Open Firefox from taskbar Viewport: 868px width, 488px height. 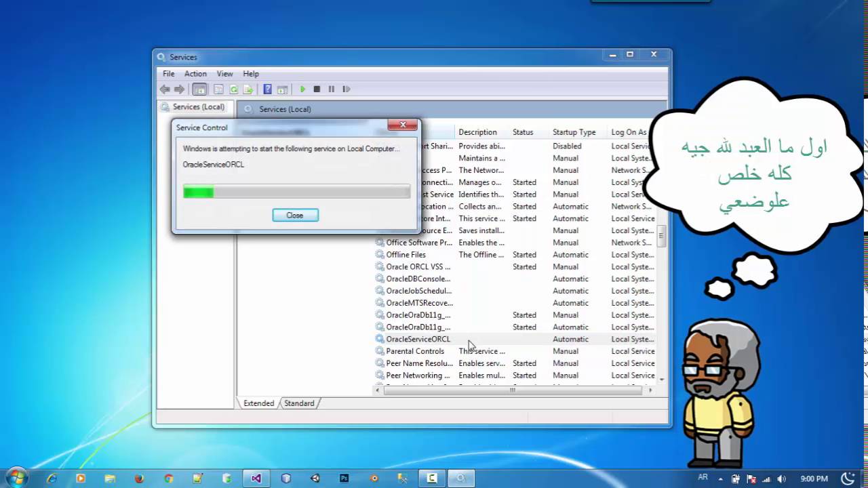(139, 478)
